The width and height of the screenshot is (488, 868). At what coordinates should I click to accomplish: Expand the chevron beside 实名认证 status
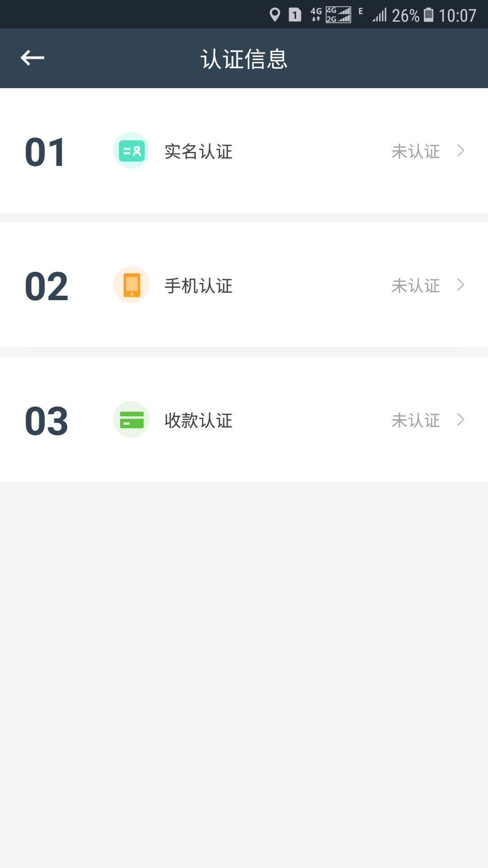[460, 151]
